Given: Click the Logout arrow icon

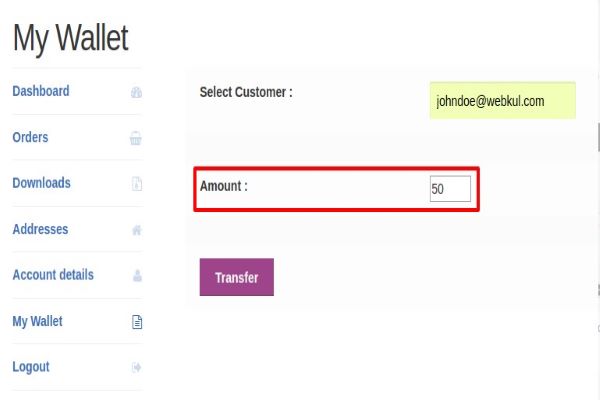Looking at the screenshot, I should tap(136, 368).
